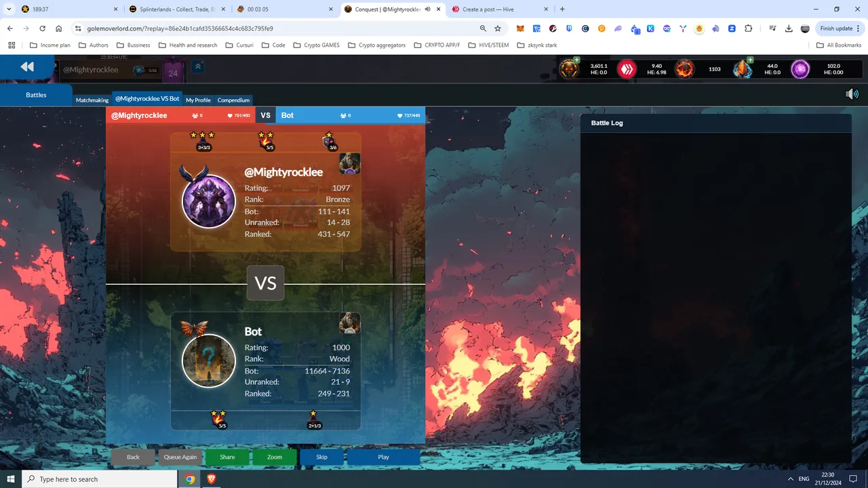Viewport: 868px width, 488px height.
Task: Click the browser reload button
Action: click(43, 28)
